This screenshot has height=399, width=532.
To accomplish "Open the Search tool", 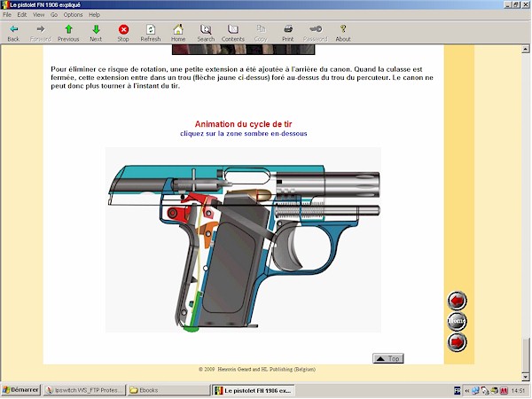I will pos(206,33).
